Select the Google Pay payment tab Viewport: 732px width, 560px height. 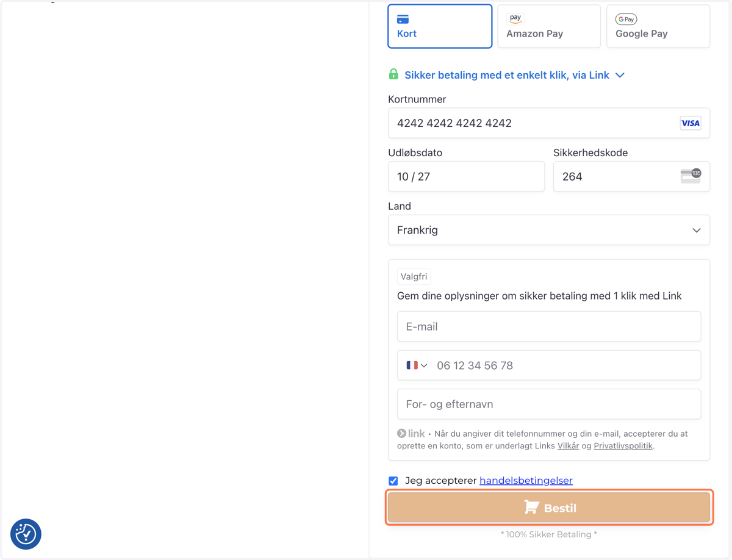point(658,26)
